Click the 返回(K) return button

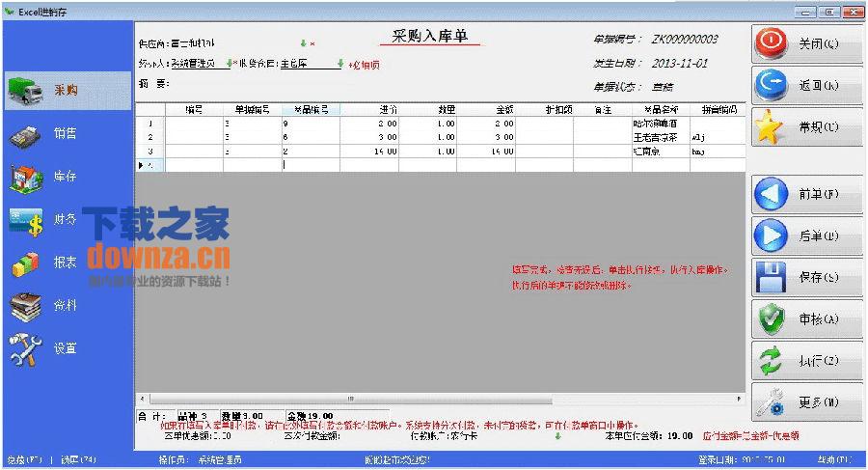(x=807, y=85)
